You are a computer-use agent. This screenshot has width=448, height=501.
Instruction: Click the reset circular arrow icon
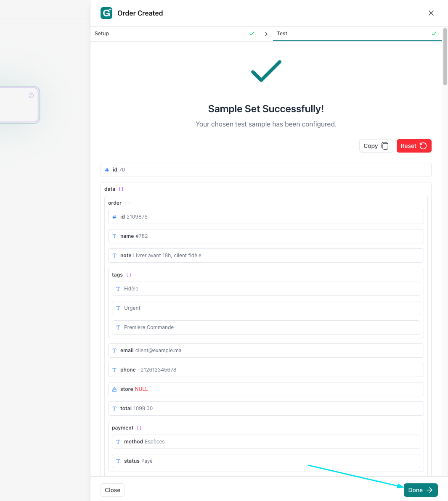(x=423, y=146)
